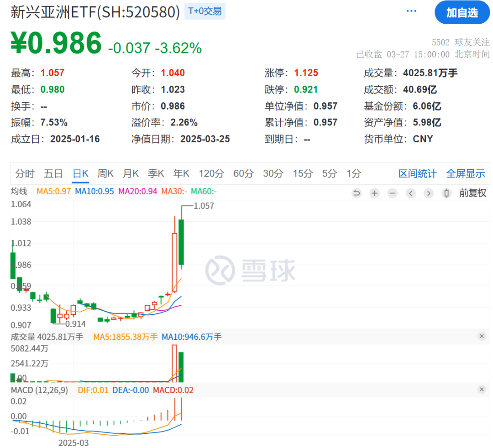
Task: Click the MA5:0.97 moving average label
Action: click(x=54, y=191)
